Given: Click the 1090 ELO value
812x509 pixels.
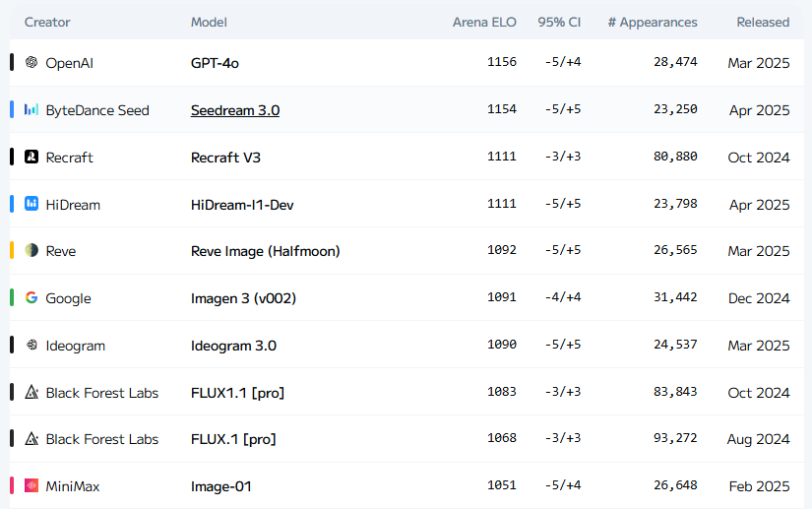Looking at the screenshot, I should [x=502, y=344].
